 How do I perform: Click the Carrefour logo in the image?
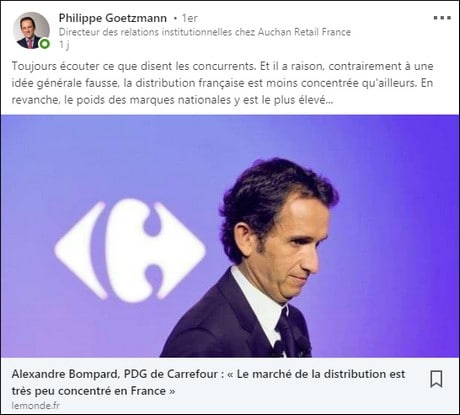click(130, 251)
